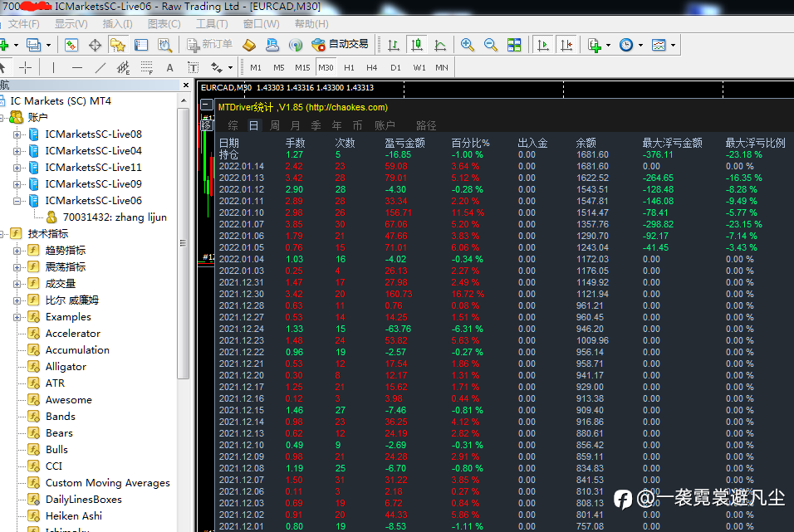Toggle the Chart Shift button
Screen dimensions: 794x532
[566, 45]
